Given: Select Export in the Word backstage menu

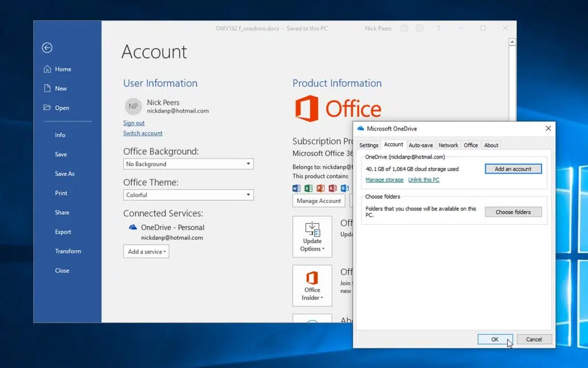Looking at the screenshot, I should (x=63, y=232).
